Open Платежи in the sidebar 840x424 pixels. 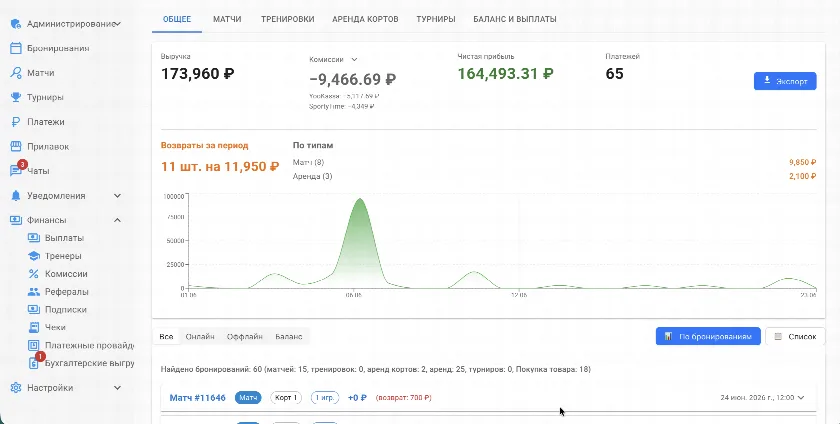tap(46, 122)
